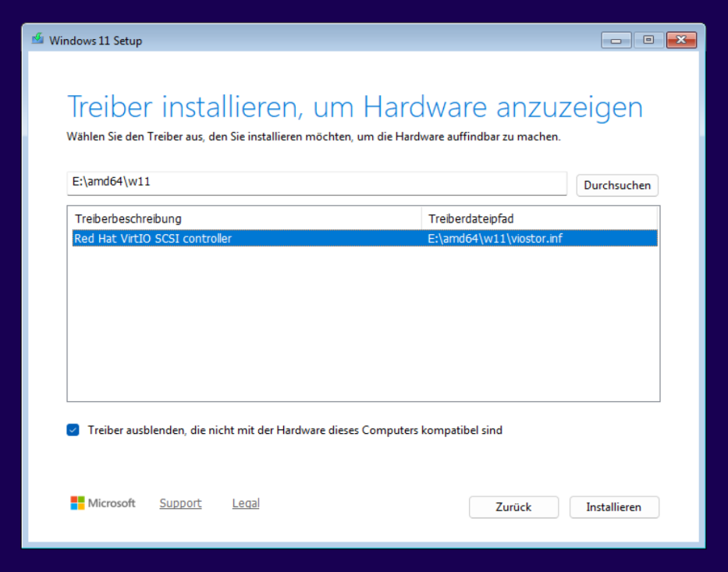Screen dimensions: 728x572
Task: Click the Wählen Sie den Treiber aus instruction text
Action: (x=314, y=137)
